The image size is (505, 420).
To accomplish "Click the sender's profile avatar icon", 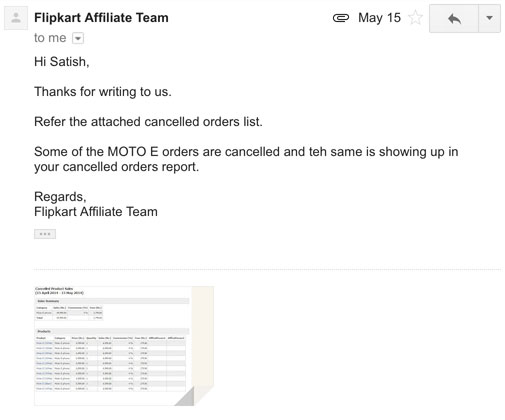I will (16, 18).
